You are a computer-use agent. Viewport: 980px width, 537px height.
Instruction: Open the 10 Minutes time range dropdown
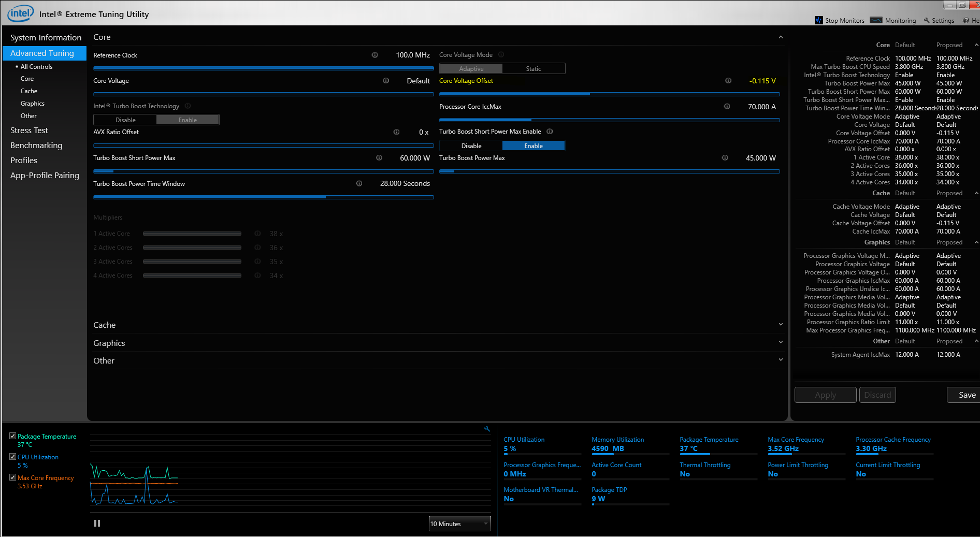(x=459, y=524)
